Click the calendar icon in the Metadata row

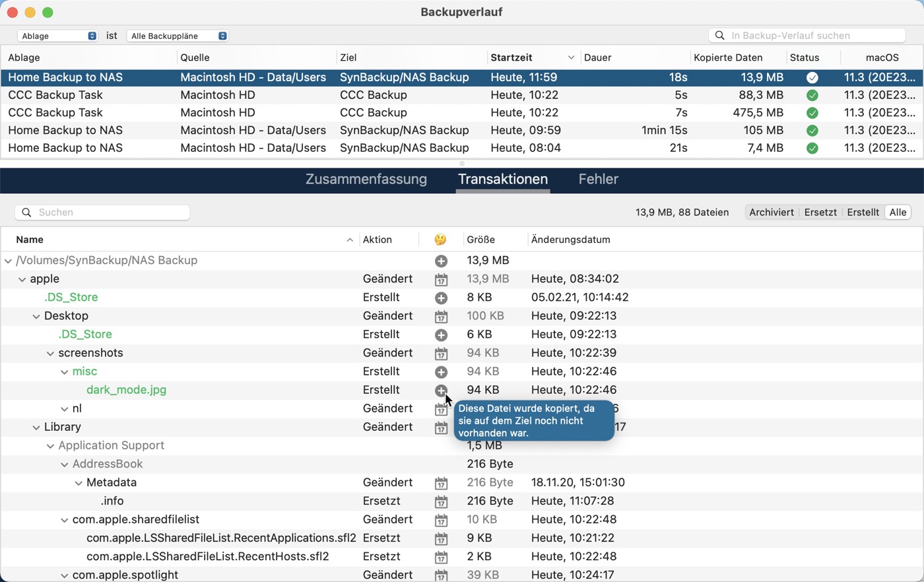pyautogui.click(x=441, y=483)
